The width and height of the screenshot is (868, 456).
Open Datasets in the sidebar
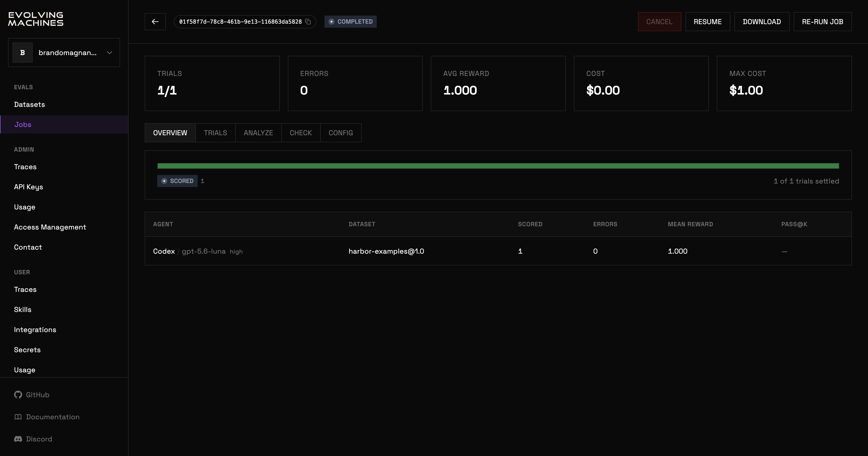coord(64,105)
